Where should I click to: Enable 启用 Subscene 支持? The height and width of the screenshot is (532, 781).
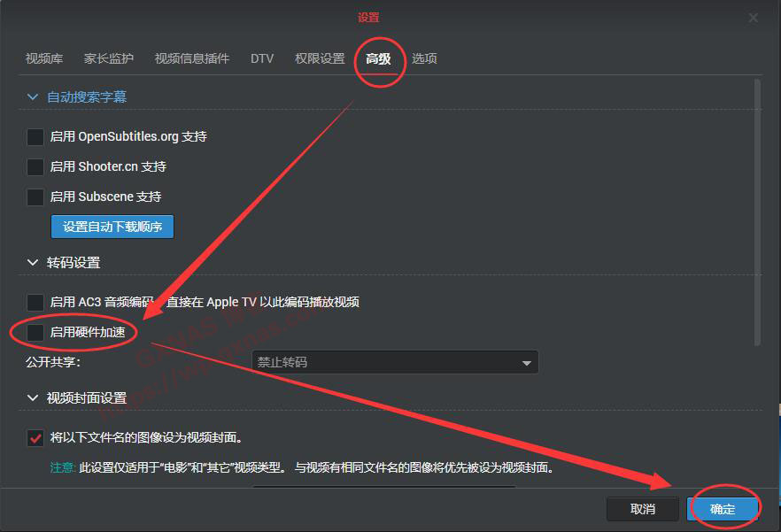click(x=35, y=197)
